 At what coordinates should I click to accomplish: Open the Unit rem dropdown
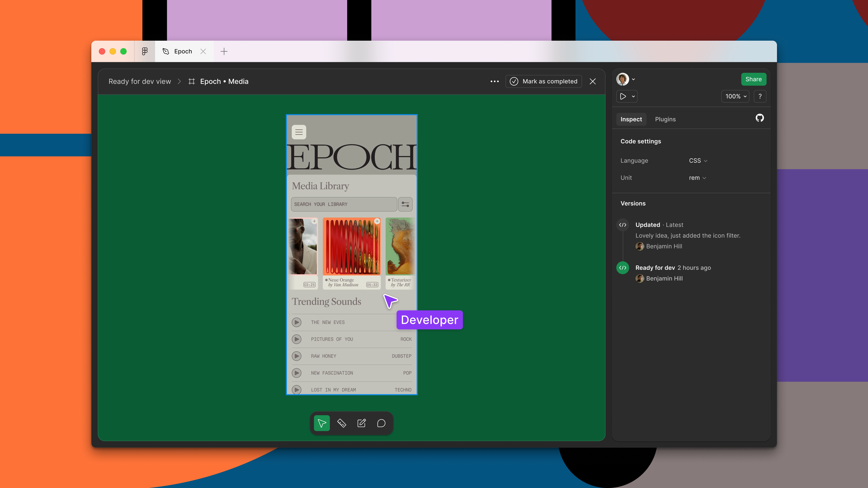click(697, 178)
